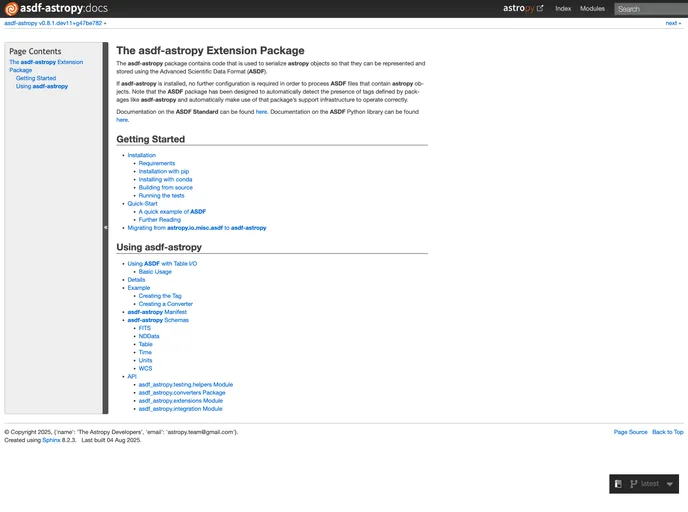Click the 'Getting Started' section heading
Screen dimensions: 688x512
click(x=150, y=139)
